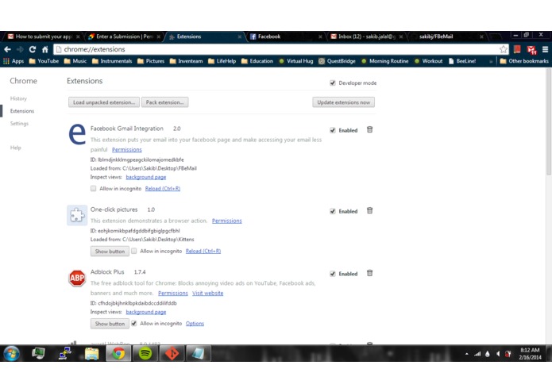Allow Facebook Gmail Integration in incognito
The height and width of the screenshot is (392, 552).
(93, 188)
